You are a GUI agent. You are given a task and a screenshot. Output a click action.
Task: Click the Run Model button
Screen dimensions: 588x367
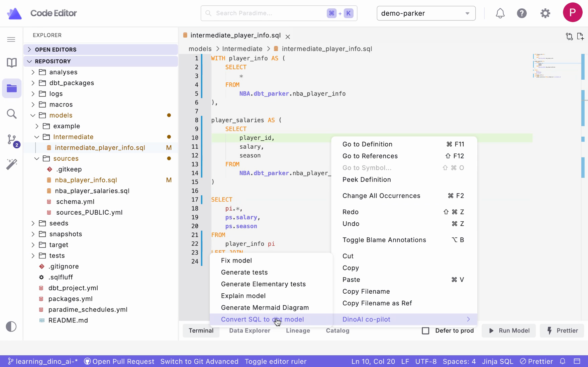click(x=509, y=331)
